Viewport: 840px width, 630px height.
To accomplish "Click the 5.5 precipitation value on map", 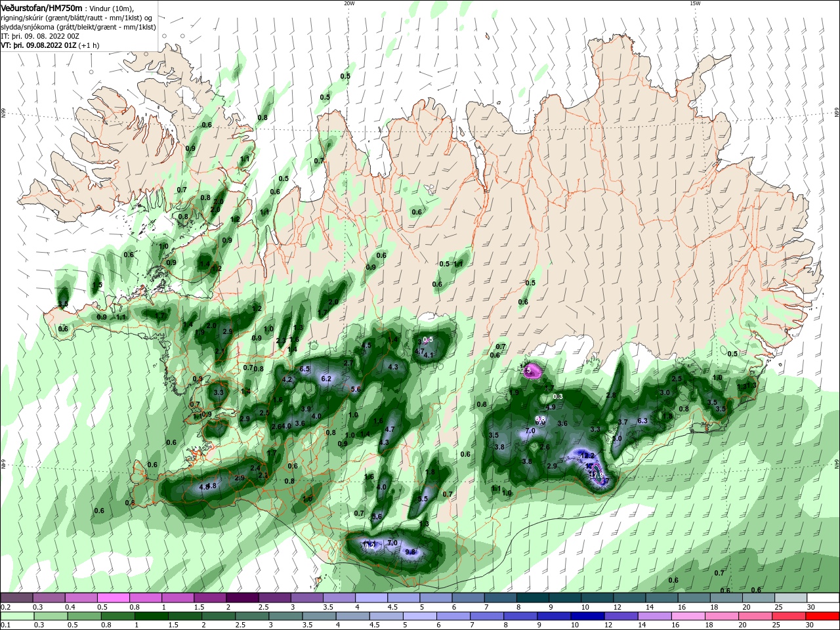I will [x=423, y=499].
